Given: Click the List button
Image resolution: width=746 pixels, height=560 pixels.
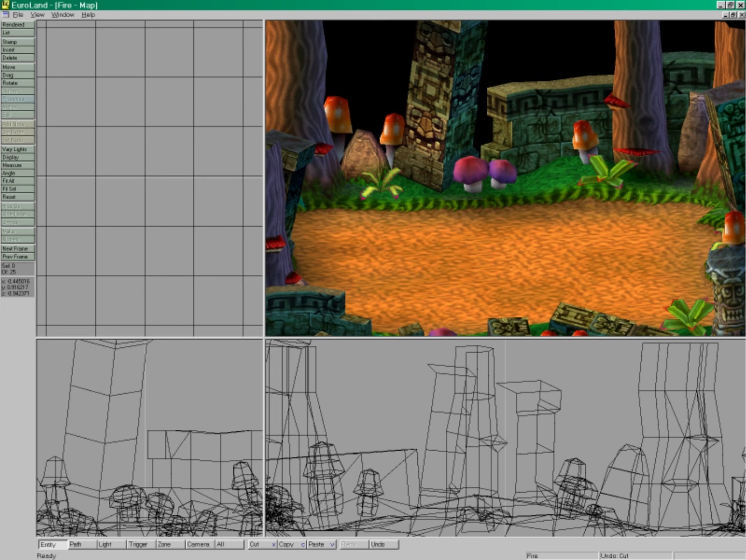Looking at the screenshot, I should tap(18, 32).
